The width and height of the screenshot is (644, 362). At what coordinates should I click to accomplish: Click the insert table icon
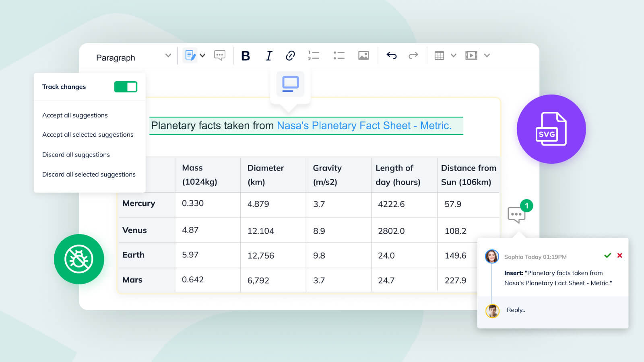(439, 56)
